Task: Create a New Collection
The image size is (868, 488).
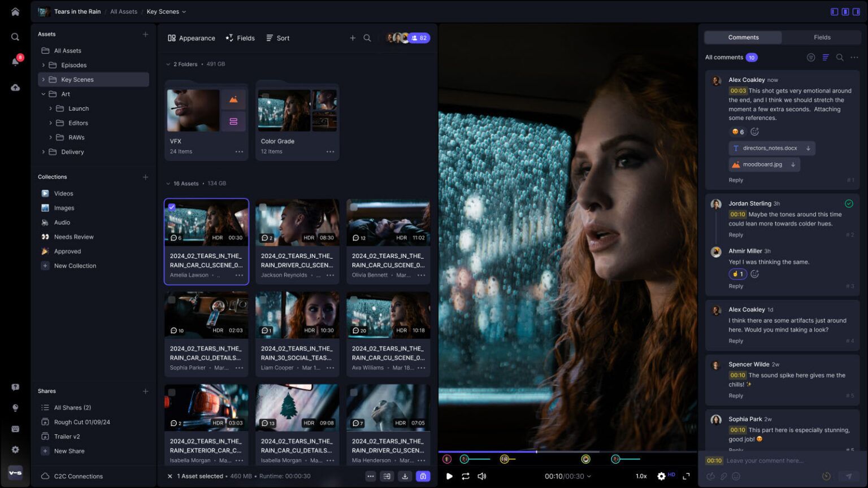Action: tap(74, 265)
